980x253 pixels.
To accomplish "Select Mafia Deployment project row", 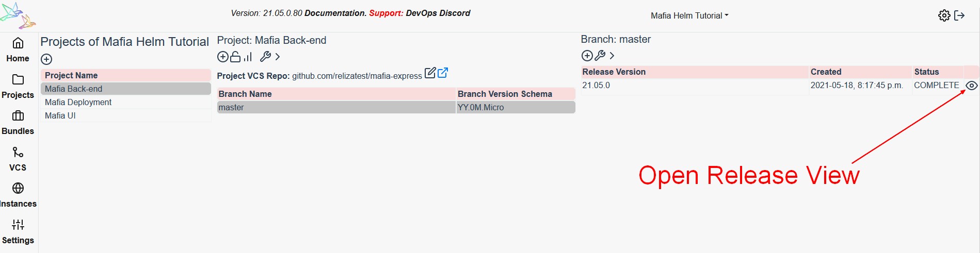I will [125, 102].
